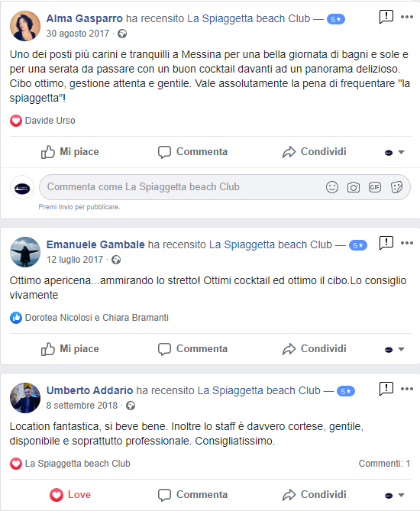Expand identity selector on Umberto Addario's review
Image resolution: width=420 pixels, height=511 pixels.
tap(395, 495)
